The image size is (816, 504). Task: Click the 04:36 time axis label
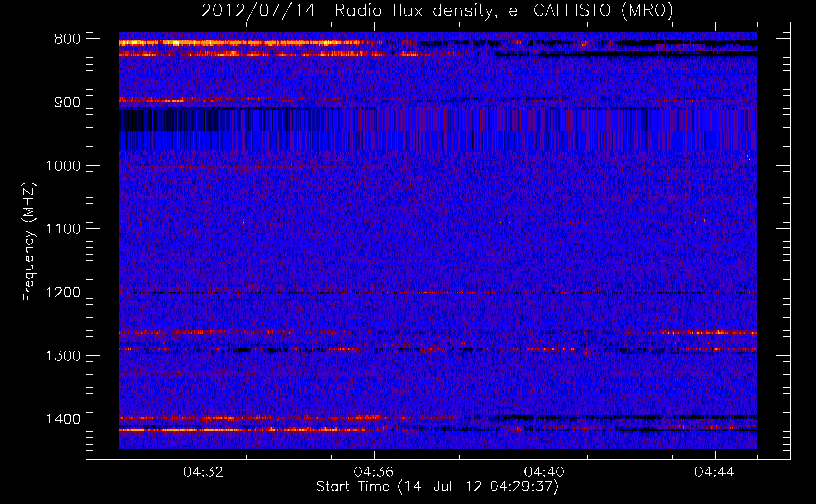point(374,472)
